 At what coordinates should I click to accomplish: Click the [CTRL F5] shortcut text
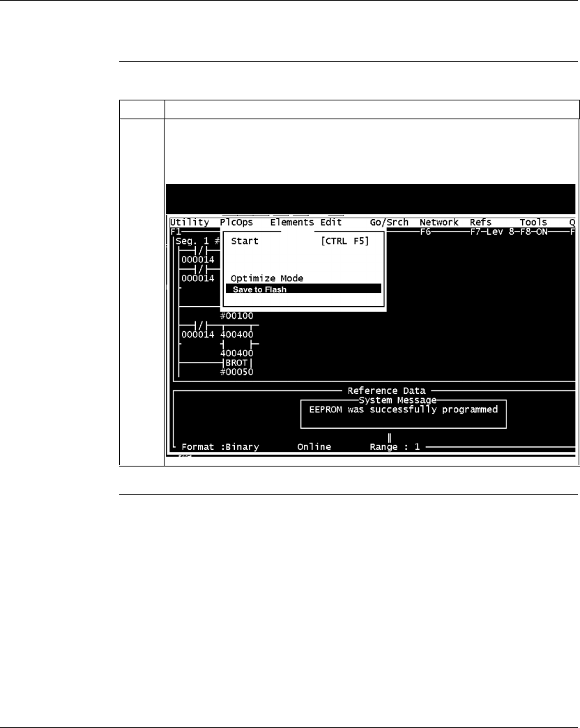(345, 241)
